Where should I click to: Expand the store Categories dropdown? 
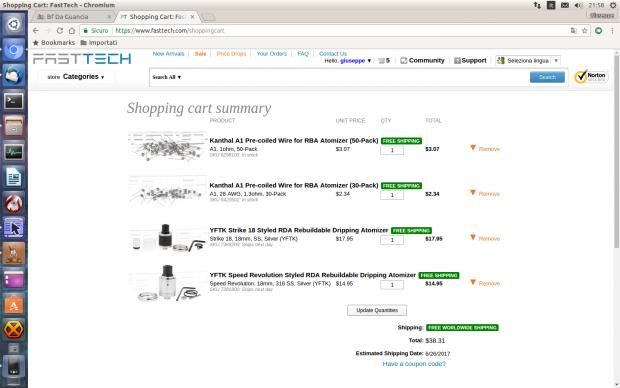[x=76, y=77]
